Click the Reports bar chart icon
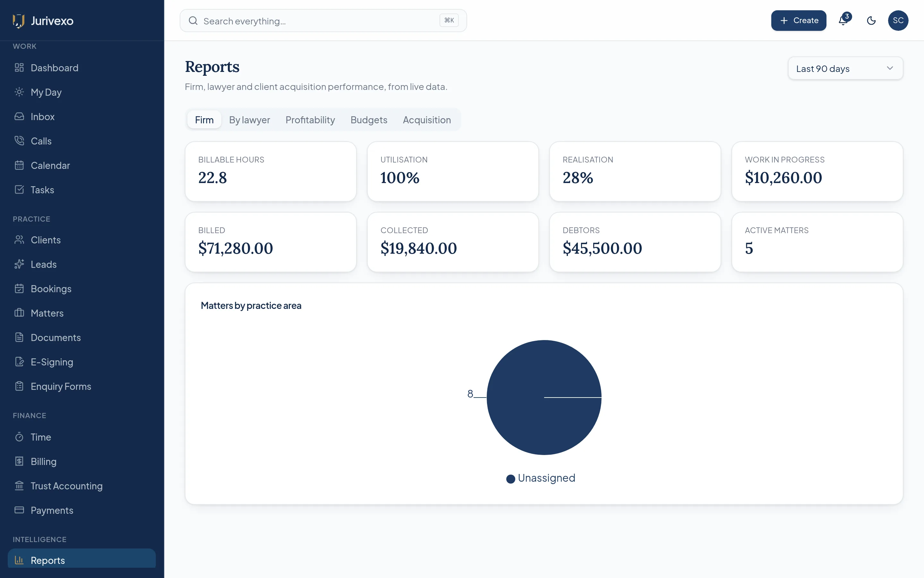The width and height of the screenshot is (924, 578). click(19, 560)
